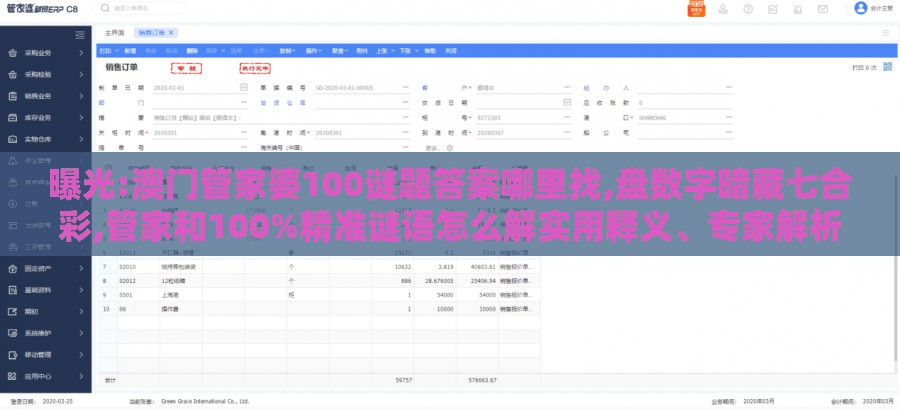Click the search magnifier icon in top bar
Image resolution: width=900 pixels, height=409 pixels.
tap(105, 8)
